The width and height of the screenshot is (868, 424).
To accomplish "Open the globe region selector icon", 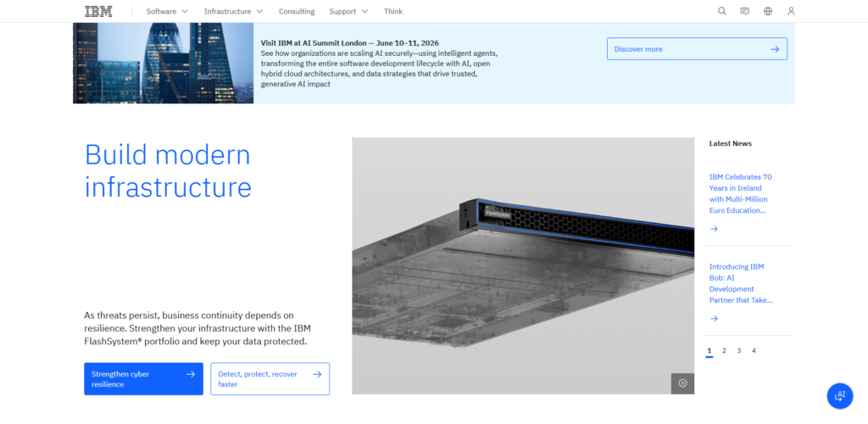I will pos(768,11).
